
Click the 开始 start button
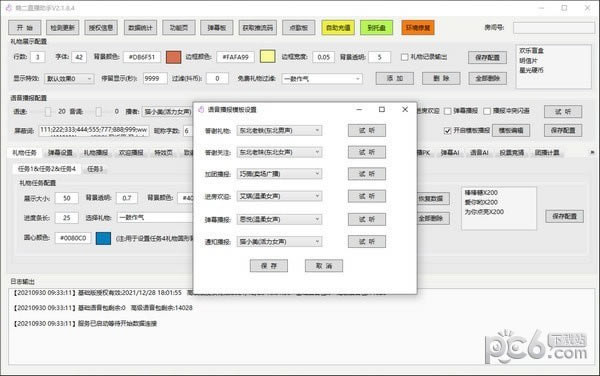click(x=24, y=28)
